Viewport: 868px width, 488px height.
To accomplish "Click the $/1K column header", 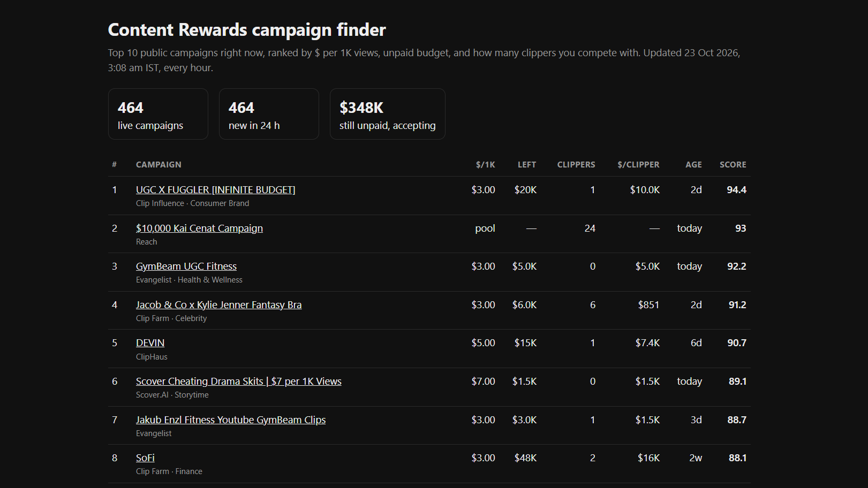I will point(486,165).
